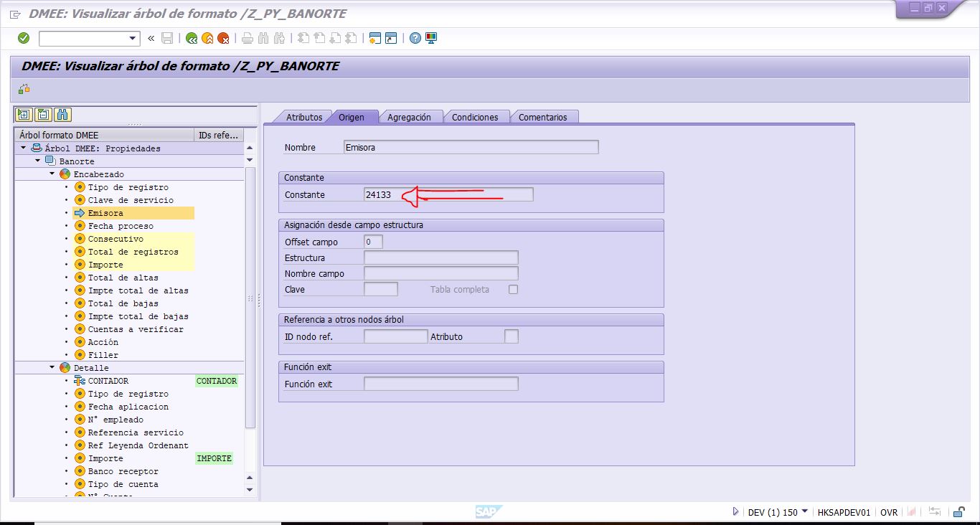Select the Banco receptor node
This screenshot has height=525, width=980.
tap(123, 471)
